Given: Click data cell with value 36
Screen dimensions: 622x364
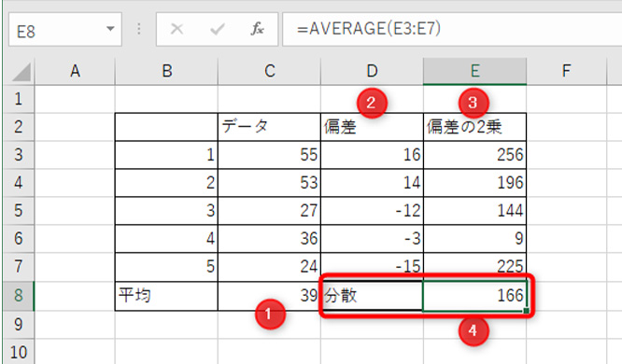Looking at the screenshot, I should (x=269, y=239).
